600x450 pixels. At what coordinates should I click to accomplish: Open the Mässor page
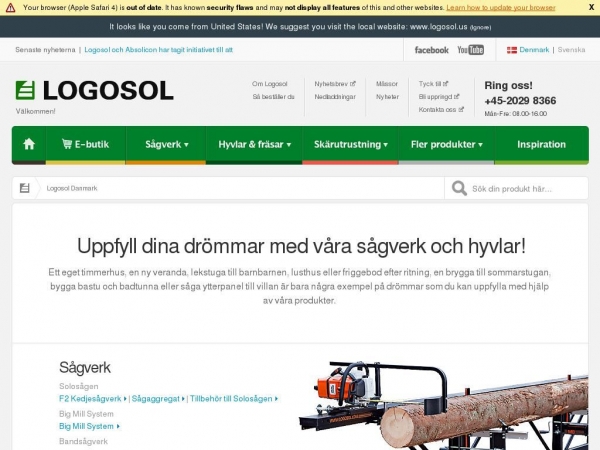[386, 84]
